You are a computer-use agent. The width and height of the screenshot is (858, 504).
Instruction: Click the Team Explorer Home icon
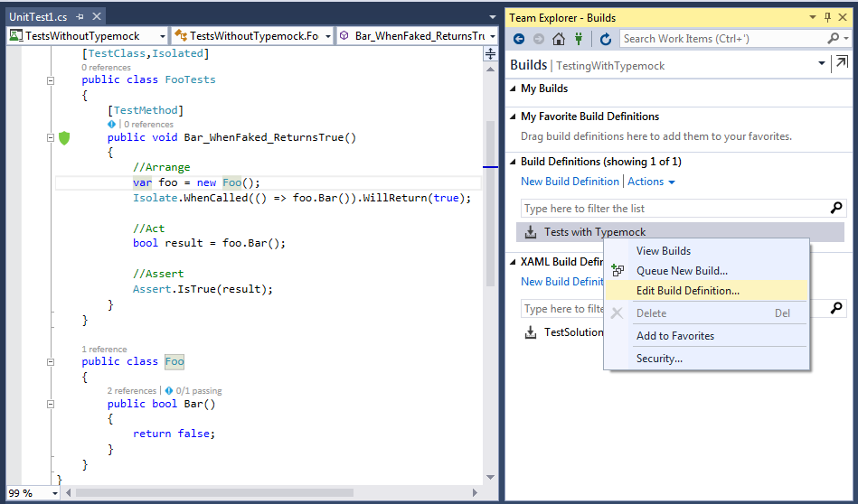(x=559, y=39)
